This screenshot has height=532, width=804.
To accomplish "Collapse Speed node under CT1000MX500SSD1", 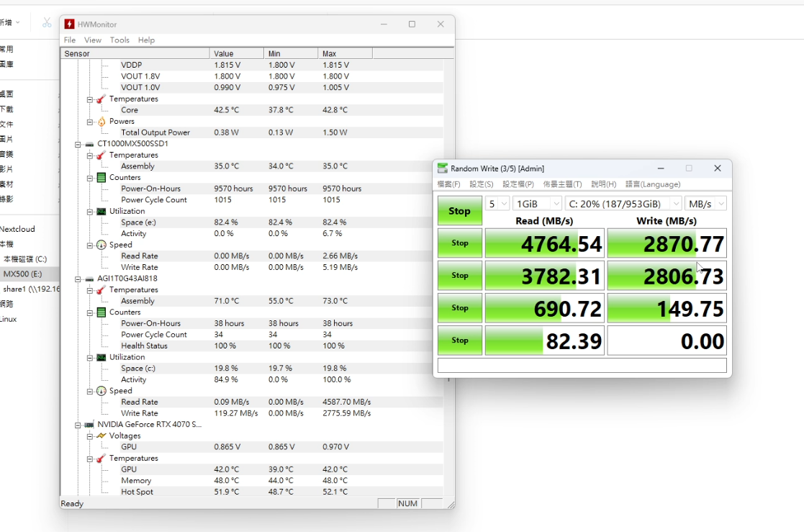I will coord(90,245).
